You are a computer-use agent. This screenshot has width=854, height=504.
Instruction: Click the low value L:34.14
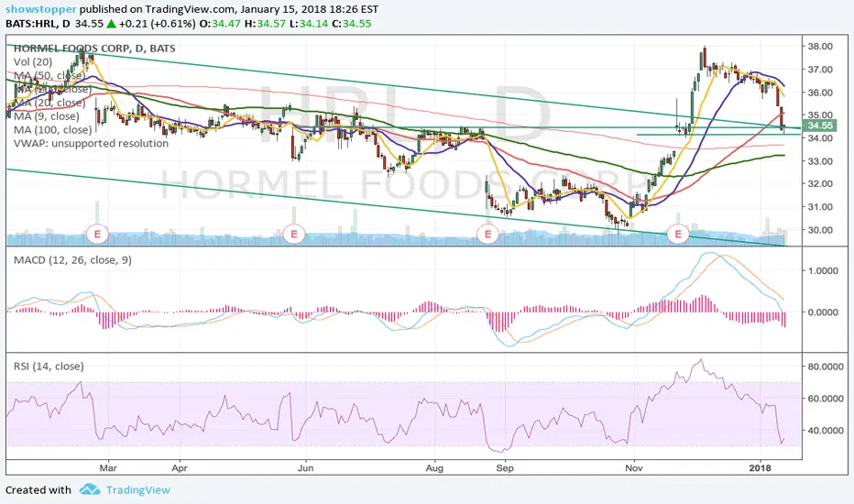(309, 24)
